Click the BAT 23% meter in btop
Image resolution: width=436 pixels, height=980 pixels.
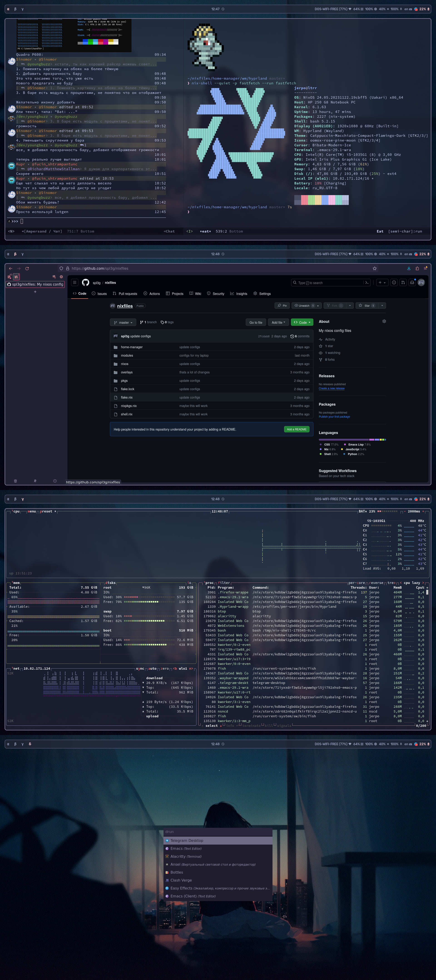point(378,511)
